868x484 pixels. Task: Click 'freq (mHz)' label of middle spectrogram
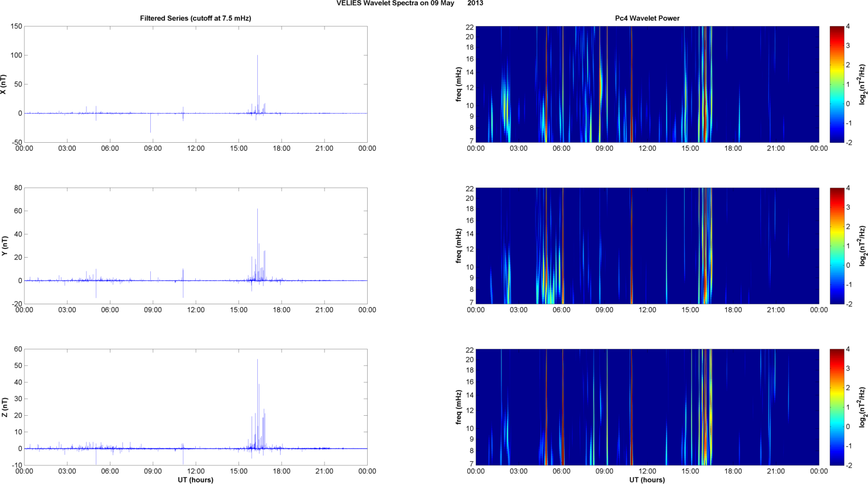(x=458, y=246)
